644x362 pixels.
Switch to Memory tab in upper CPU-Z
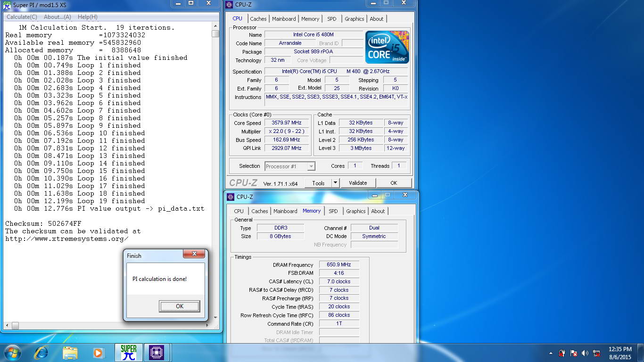310,19
